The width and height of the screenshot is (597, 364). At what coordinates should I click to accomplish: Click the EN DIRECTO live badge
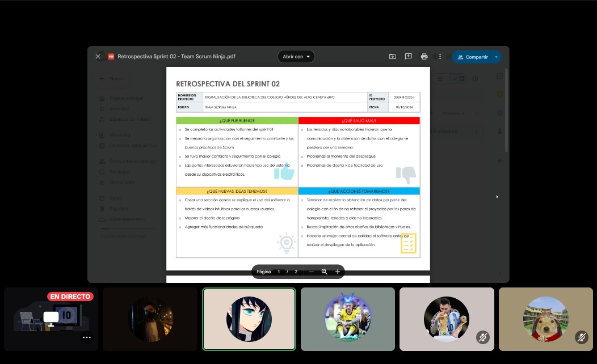[70, 297]
